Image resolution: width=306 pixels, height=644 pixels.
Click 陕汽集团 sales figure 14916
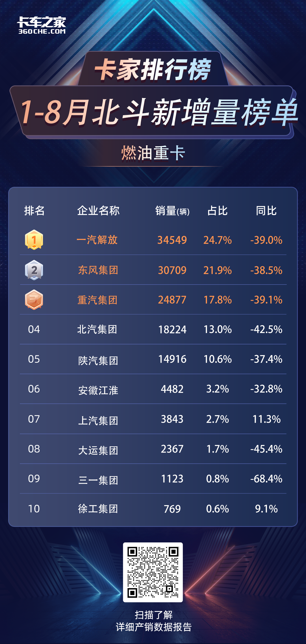(x=172, y=359)
